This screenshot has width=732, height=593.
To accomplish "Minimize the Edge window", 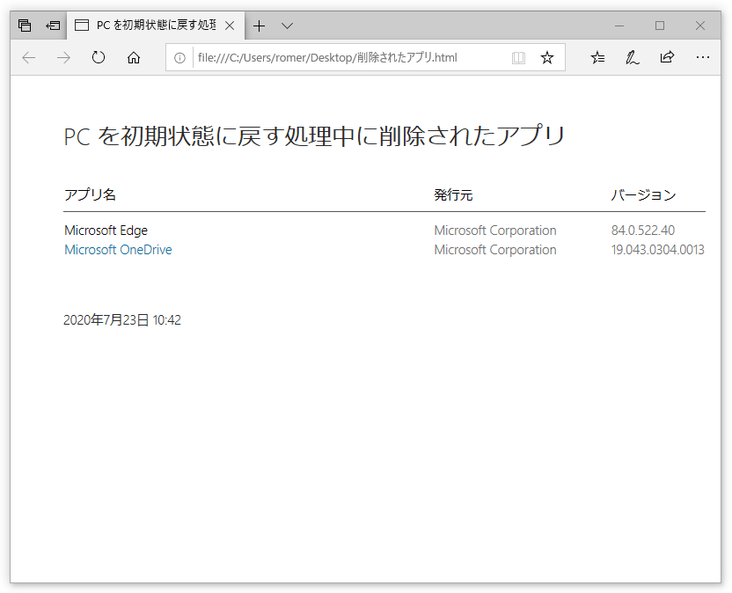I will (x=619, y=26).
